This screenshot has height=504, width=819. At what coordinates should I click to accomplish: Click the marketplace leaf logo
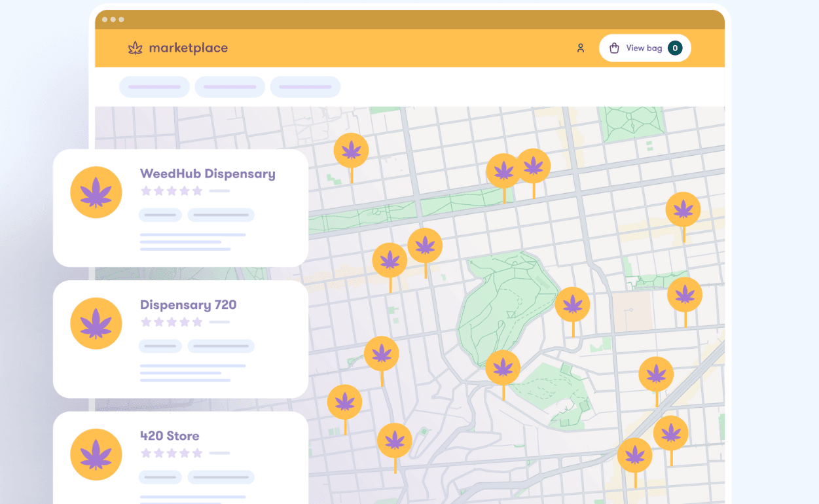pyautogui.click(x=136, y=48)
